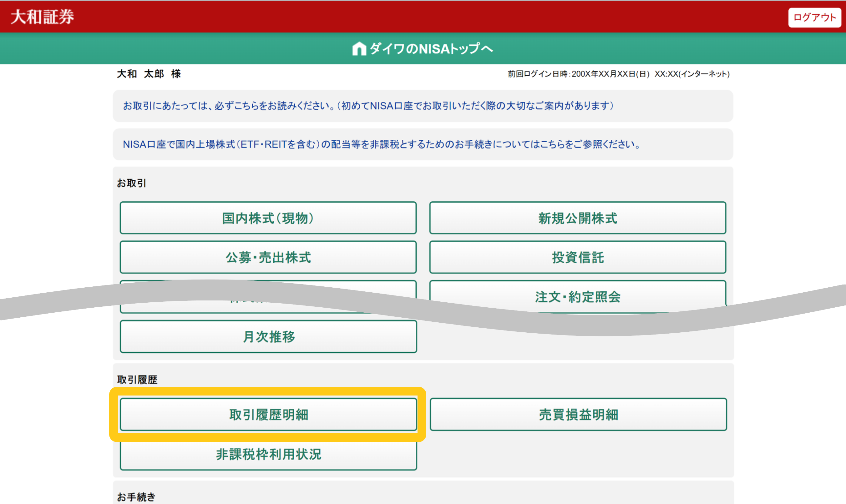Open 取引履歴明細 button
The image size is (846, 504).
(268, 415)
